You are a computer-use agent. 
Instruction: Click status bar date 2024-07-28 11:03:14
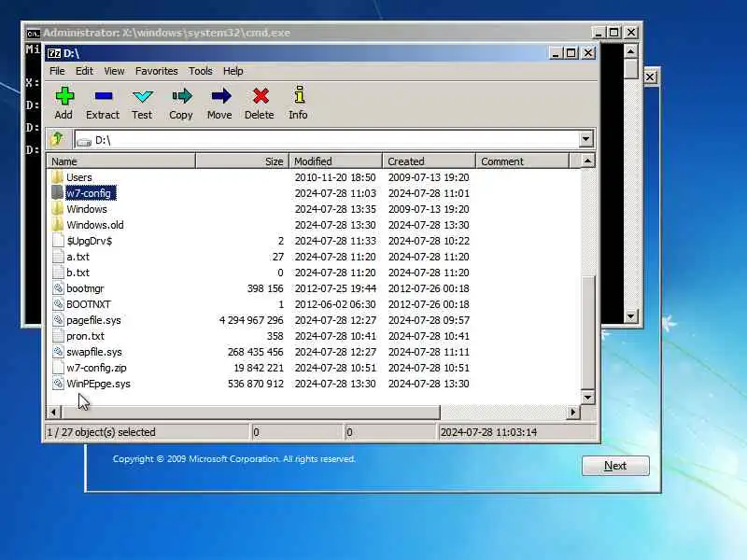[x=488, y=432]
